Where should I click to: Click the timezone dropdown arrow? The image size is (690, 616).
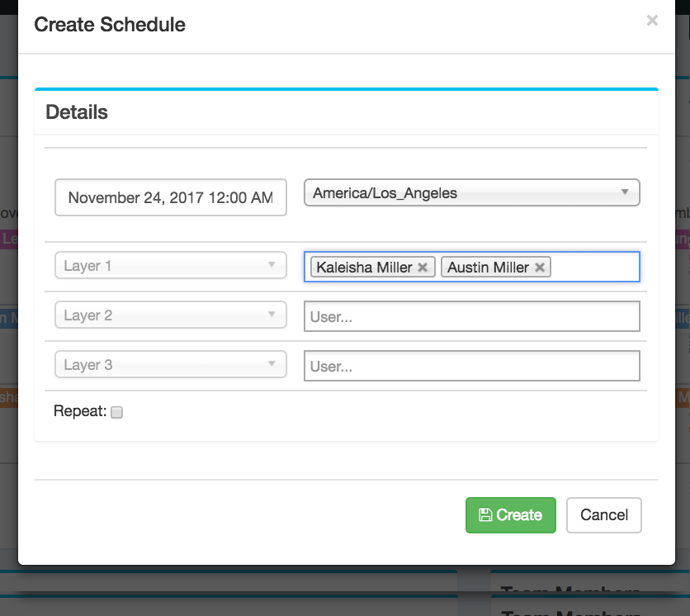(625, 192)
